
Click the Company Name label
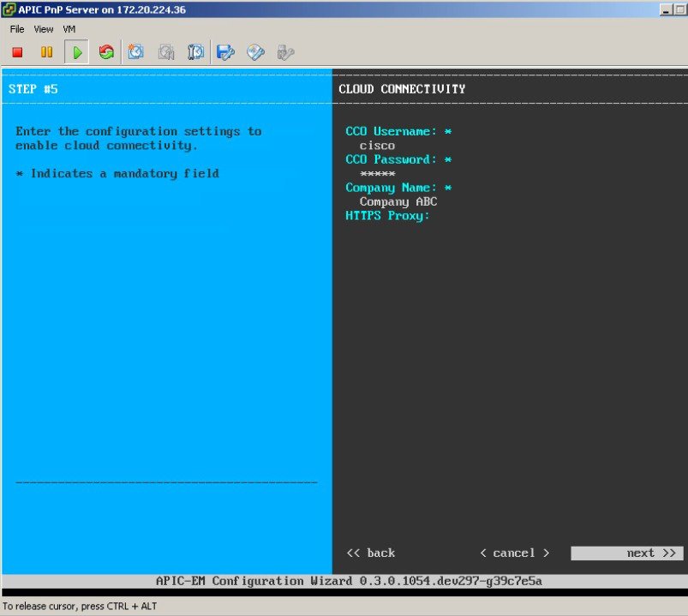(x=391, y=188)
